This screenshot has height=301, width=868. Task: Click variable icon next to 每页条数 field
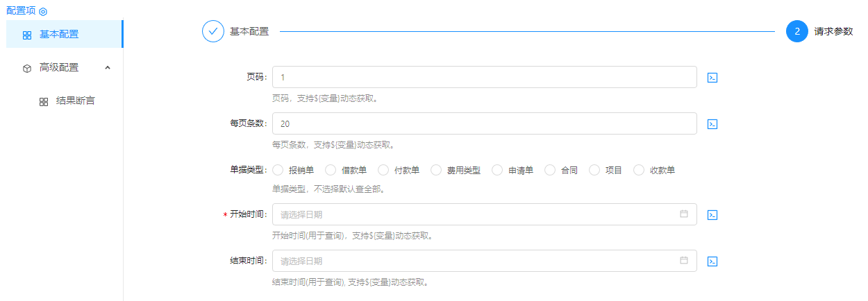point(712,124)
